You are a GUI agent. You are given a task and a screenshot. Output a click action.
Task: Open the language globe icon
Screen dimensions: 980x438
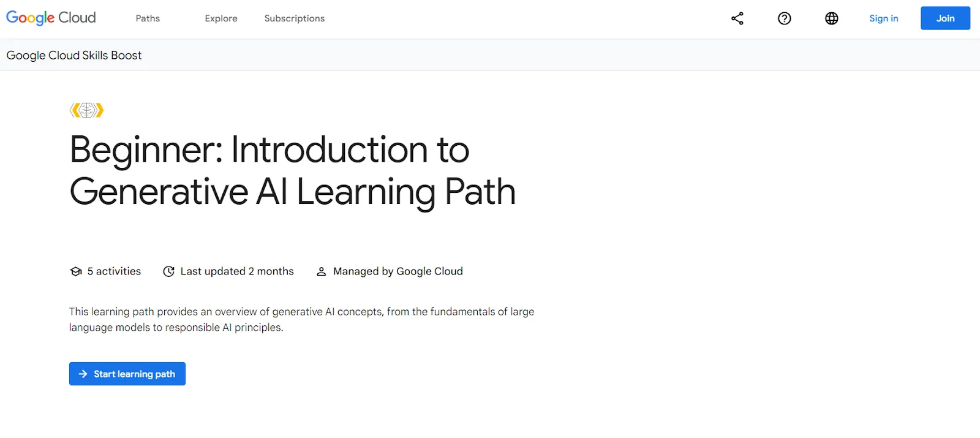[x=832, y=18]
